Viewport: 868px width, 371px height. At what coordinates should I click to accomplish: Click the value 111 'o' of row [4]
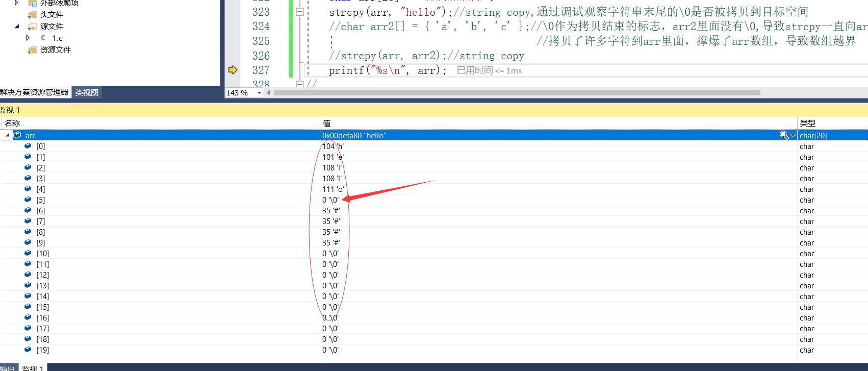coord(334,189)
